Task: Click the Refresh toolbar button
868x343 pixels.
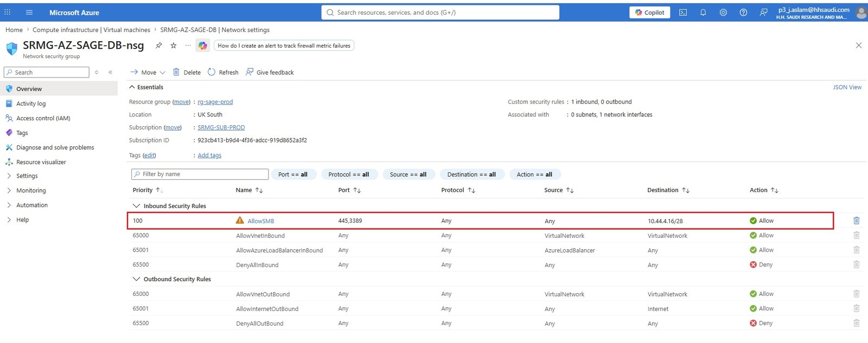Action: 223,72
